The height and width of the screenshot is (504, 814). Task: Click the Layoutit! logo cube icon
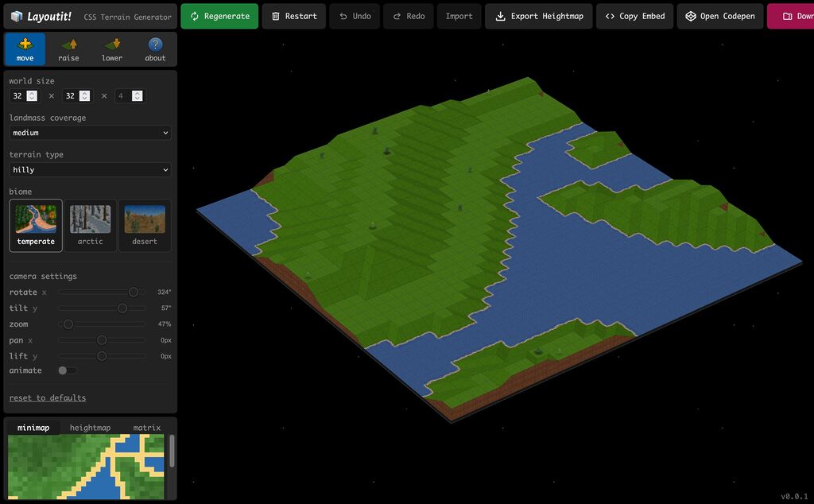(x=16, y=16)
